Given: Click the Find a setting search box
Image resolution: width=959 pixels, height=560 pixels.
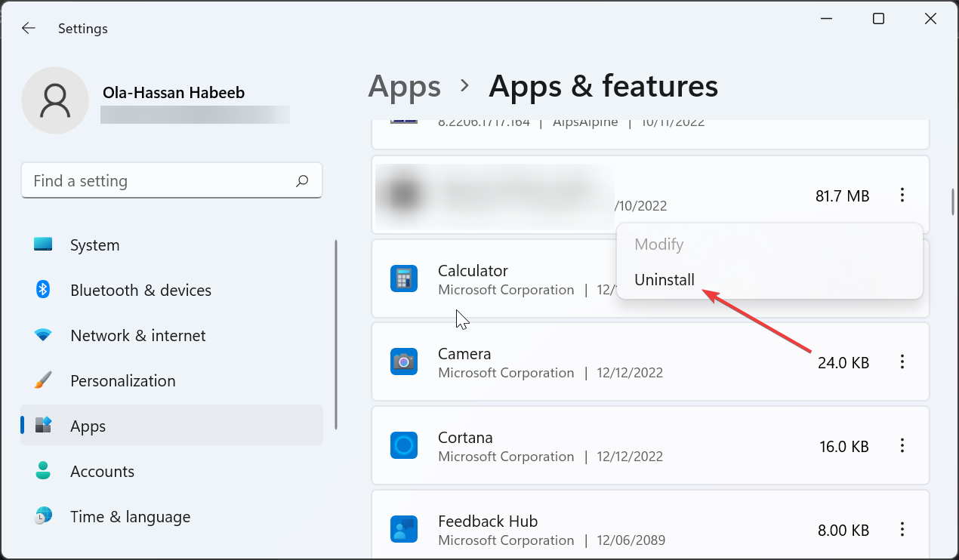Looking at the screenshot, I should click(159, 181).
